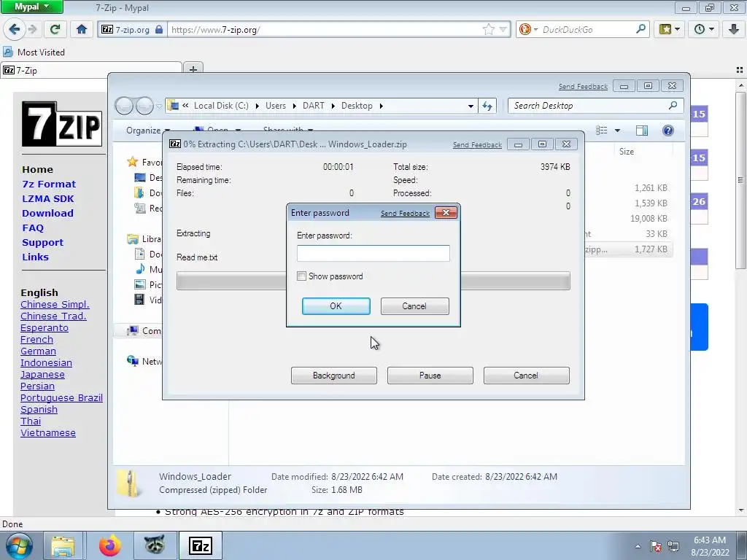
Task: Go to browser home page
Action: tap(82, 29)
